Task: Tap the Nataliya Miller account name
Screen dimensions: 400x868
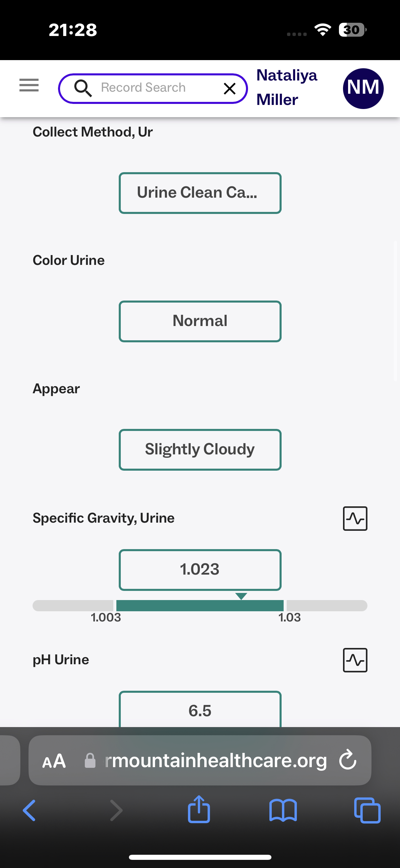Action: click(286, 87)
